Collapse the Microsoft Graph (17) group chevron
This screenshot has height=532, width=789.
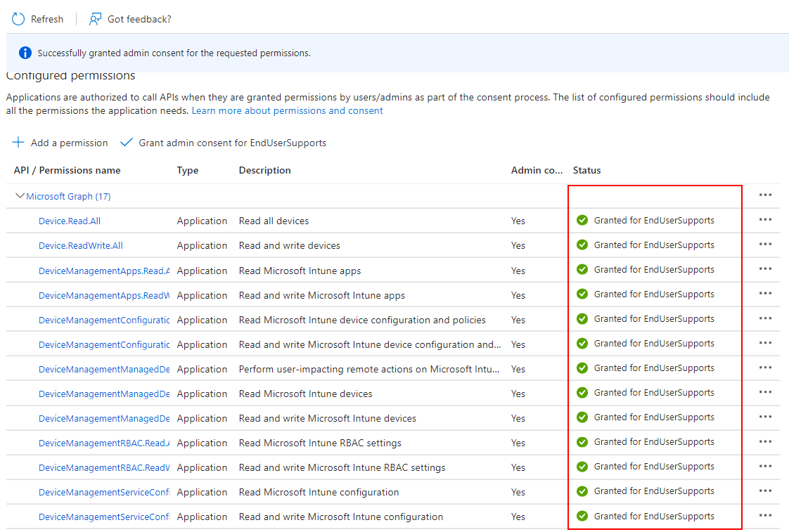pos(20,195)
